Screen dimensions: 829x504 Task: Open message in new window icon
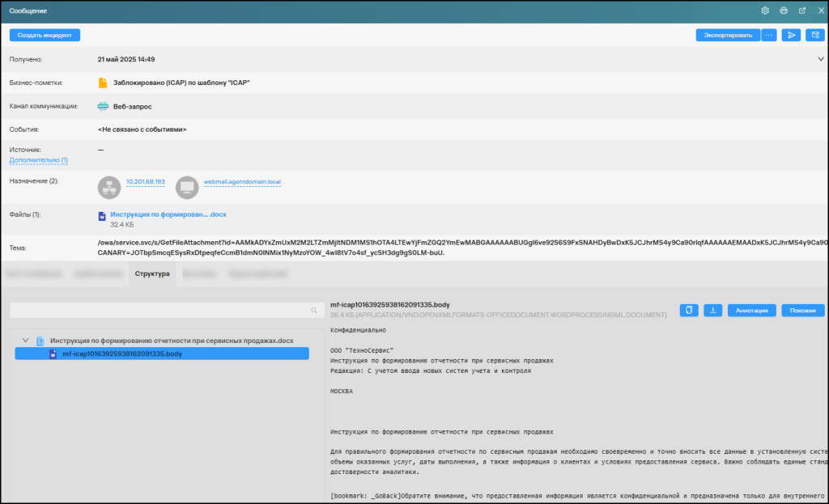pyautogui.click(x=802, y=11)
